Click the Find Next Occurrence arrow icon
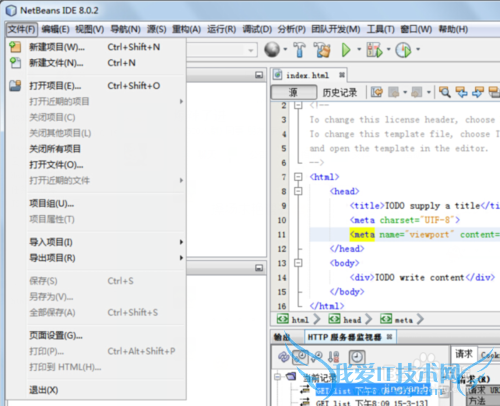This screenshot has width=500, height=406. click(x=478, y=92)
